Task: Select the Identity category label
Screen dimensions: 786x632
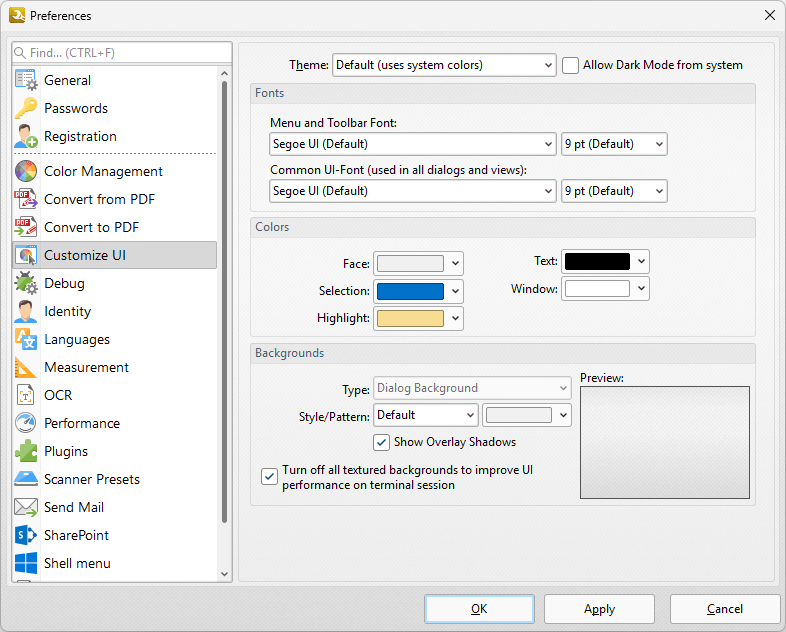Action: 68,312
